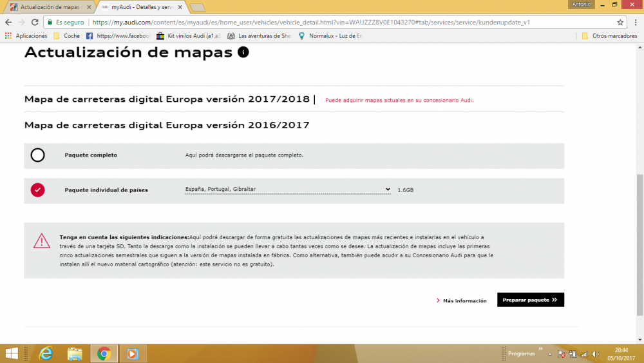The width and height of the screenshot is (644, 363).
Task: Click the red concesionario Audi notice text
Action: click(399, 101)
